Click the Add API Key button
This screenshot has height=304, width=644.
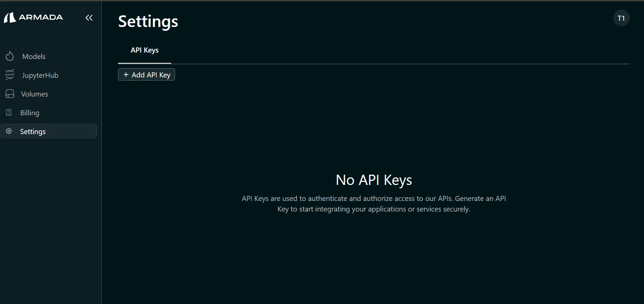tap(146, 75)
